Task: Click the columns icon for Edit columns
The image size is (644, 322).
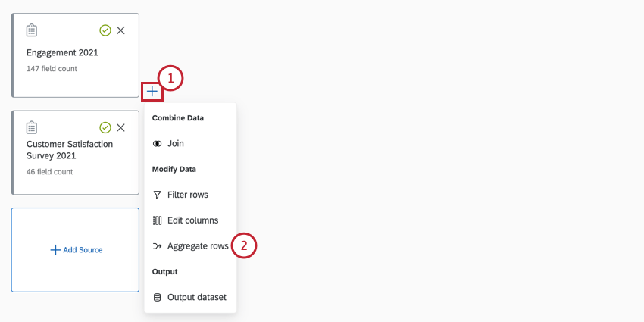Action: coord(158,220)
